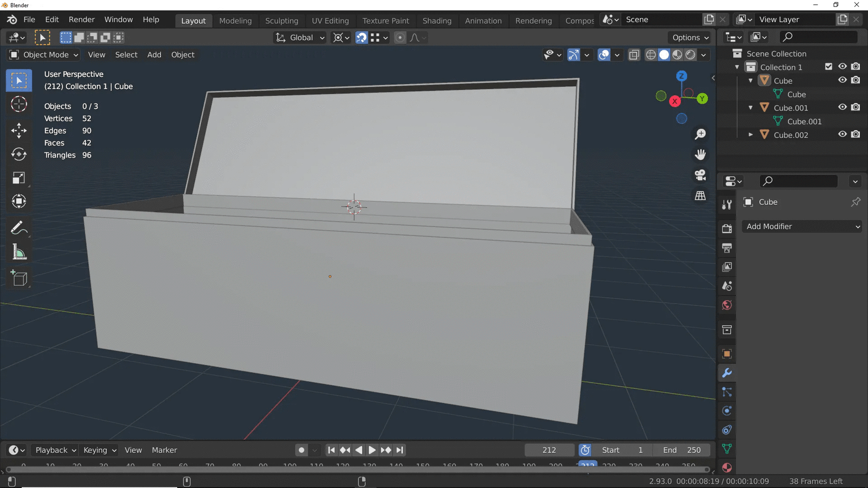Open the Object Mode dropdown
868x488 pixels.
click(44, 55)
